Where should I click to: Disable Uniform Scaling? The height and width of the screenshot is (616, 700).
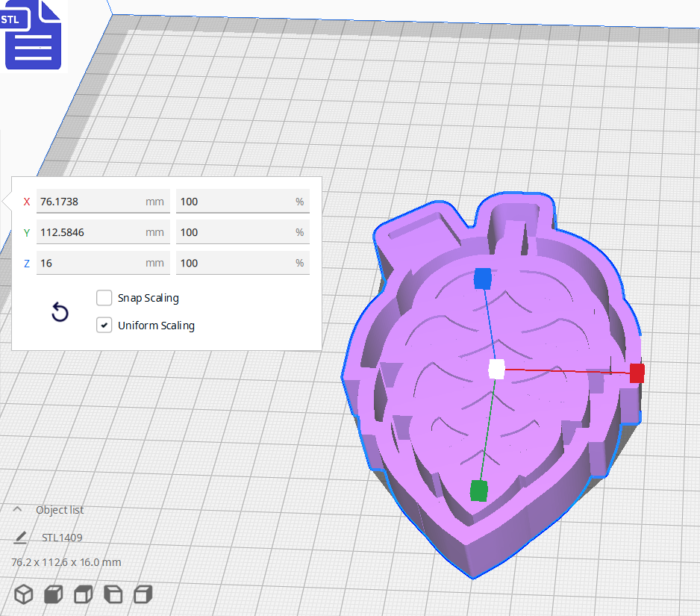coord(104,325)
